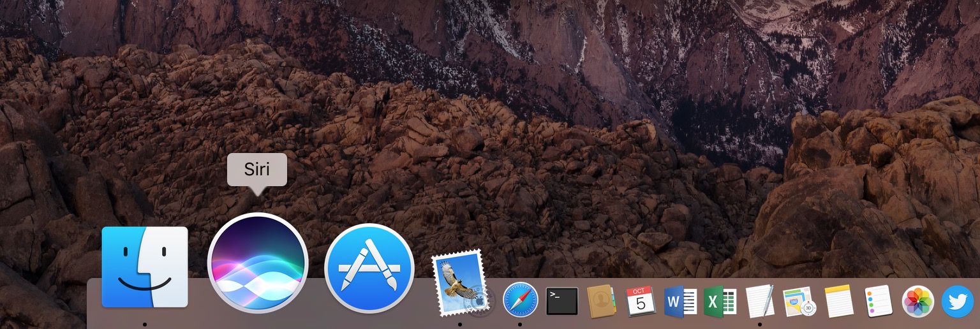Open Mail with the hawk stamp icon
Viewport: 980px width, 329px height.
coord(459,284)
